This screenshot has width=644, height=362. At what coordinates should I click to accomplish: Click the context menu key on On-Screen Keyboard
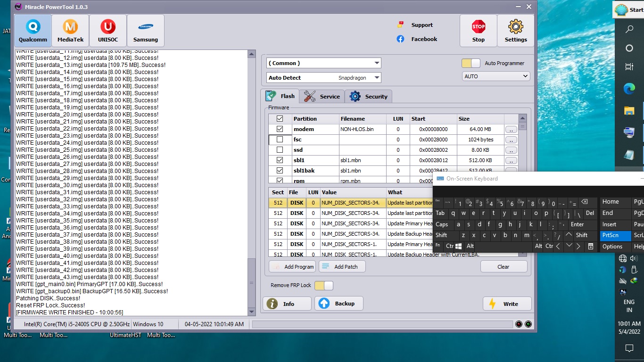(590, 246)
